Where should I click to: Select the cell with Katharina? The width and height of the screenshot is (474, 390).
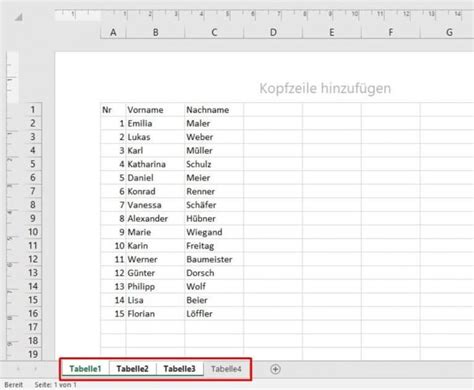pos(155,164)
